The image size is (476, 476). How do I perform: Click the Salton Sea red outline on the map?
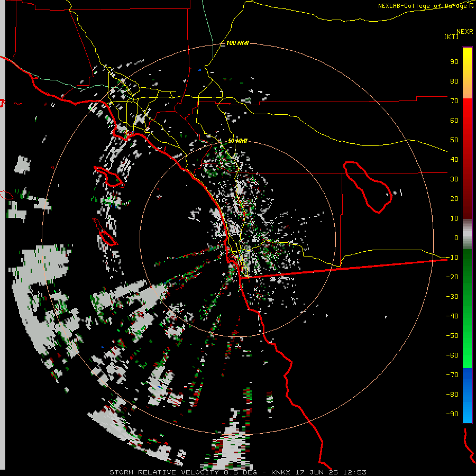tap(367, 187)
